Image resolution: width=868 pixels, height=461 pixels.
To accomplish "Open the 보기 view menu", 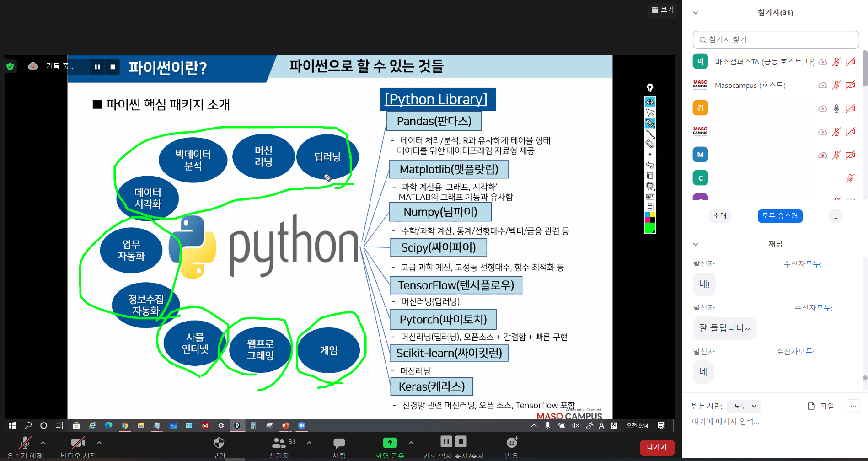I will click(663, 10).
